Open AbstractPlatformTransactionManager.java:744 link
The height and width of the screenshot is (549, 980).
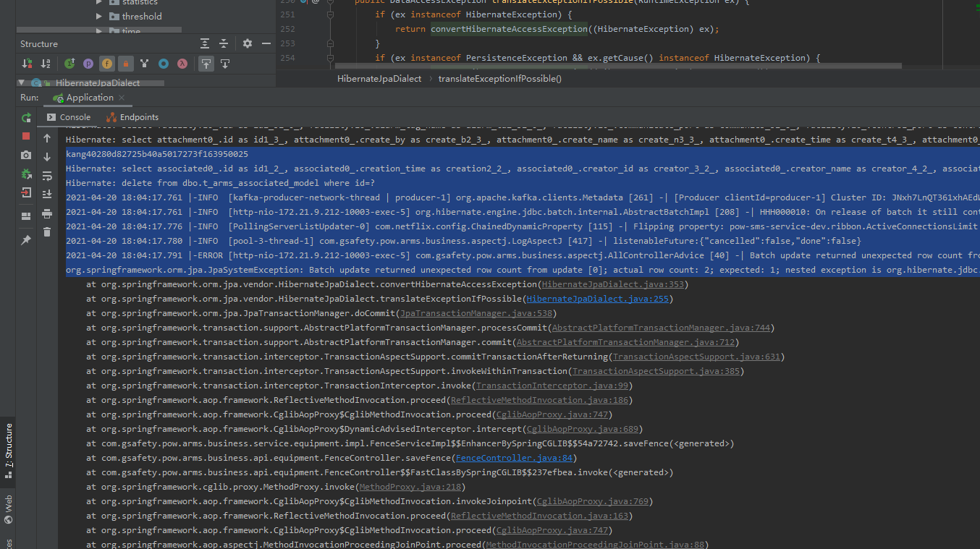pos(661,328)
